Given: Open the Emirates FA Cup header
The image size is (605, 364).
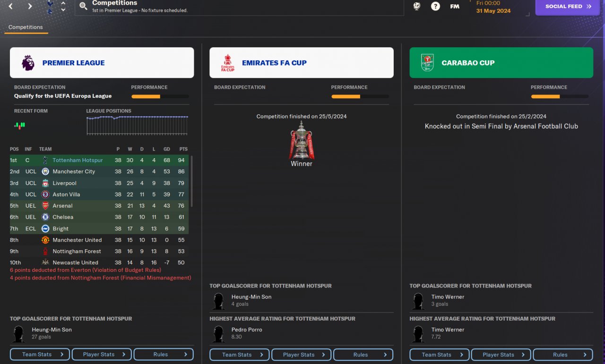Looking at the screenshot, I should (x=302, y=63).
